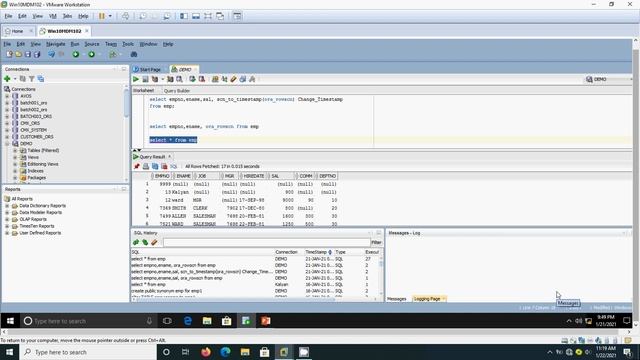This screenshot has width=640, height=360.
Task: Click the Run Script icon in the worksheet toolbar
Action: click(145, 79)
